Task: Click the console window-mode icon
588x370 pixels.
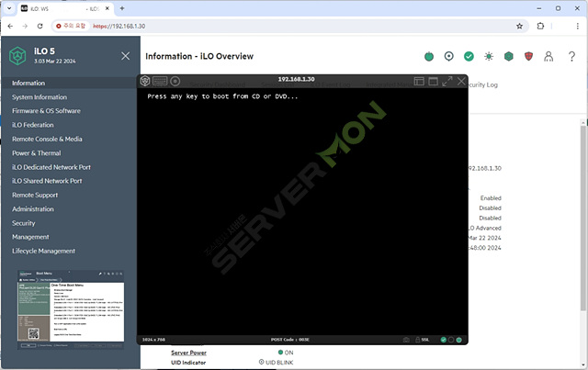Action: coord(433,81)
